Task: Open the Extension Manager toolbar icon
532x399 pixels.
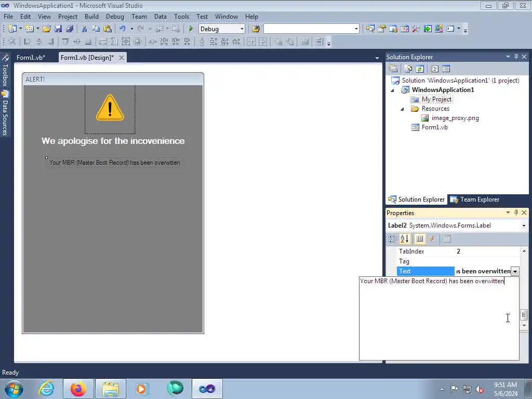Action: (438, 29)
